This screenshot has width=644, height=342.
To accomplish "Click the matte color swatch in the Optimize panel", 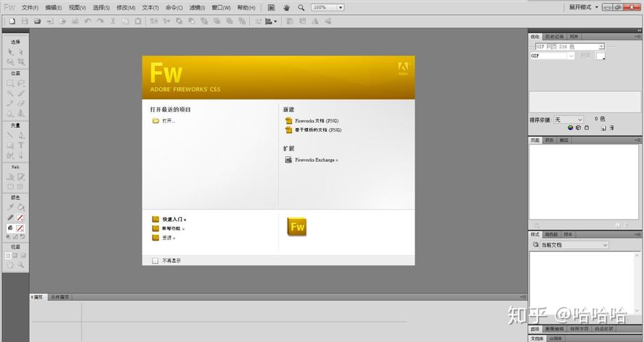I will pos(600,56).
